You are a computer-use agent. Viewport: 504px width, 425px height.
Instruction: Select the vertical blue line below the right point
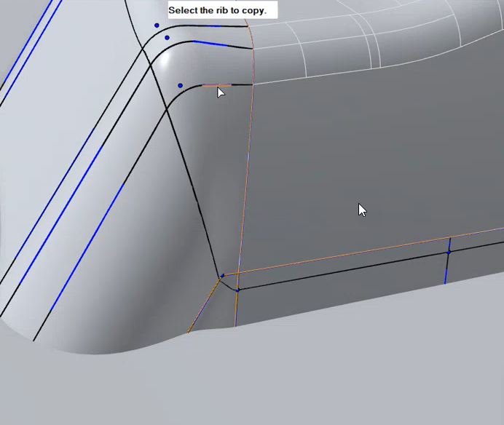[446, 271]
